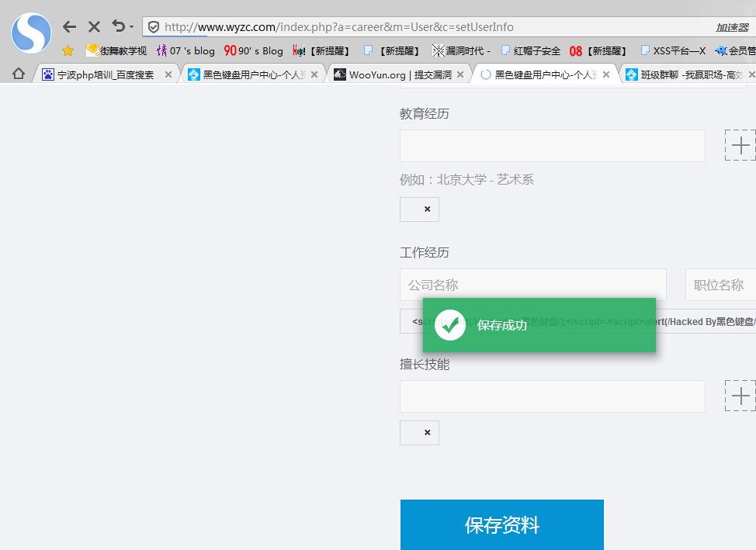This screenshot has width=756, height=550.
Task: Click the 公司名称 input field
Action: coord(533,285)
